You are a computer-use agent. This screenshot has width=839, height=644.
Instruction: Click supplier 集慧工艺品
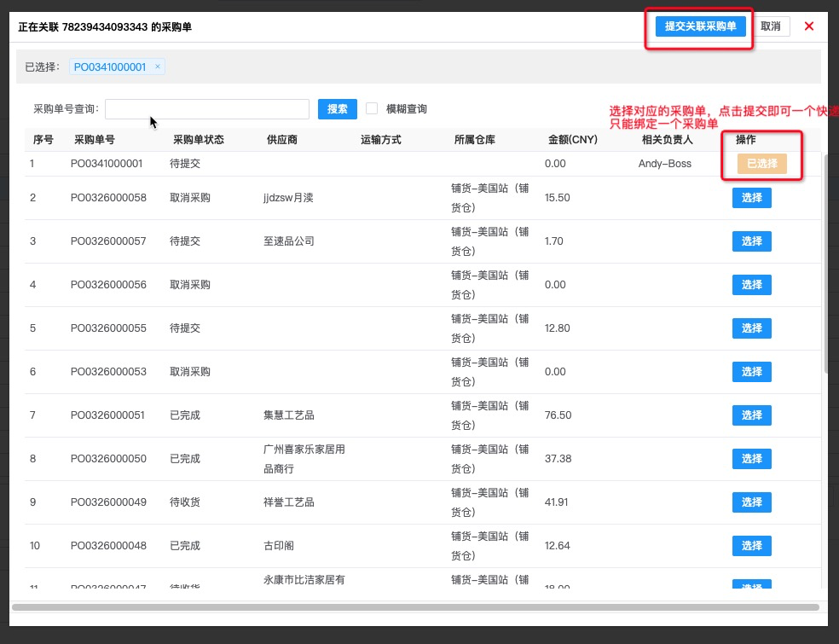coord(288,415)
